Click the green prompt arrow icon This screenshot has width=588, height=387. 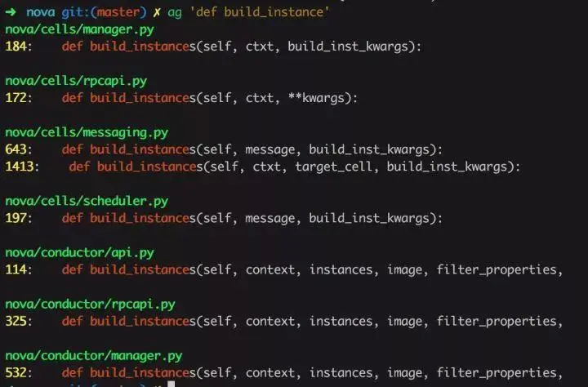tap(11, 12)
